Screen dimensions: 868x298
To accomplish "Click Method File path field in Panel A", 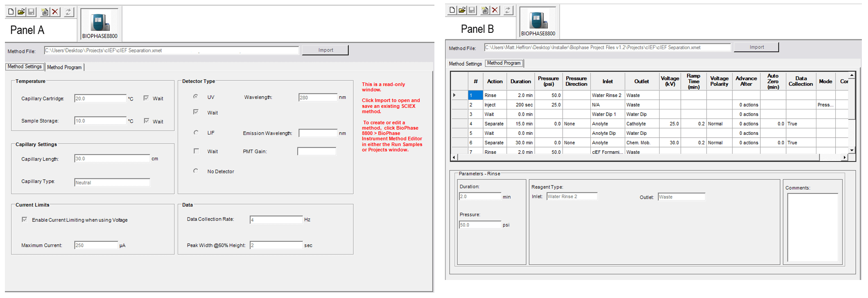I will [171, 50].
